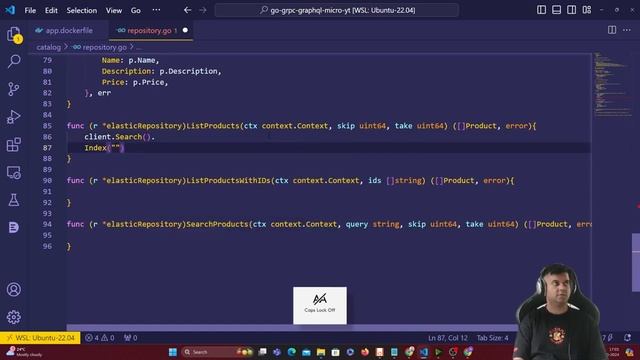
Task: Split the editor to the right
Action: [612, 30]
